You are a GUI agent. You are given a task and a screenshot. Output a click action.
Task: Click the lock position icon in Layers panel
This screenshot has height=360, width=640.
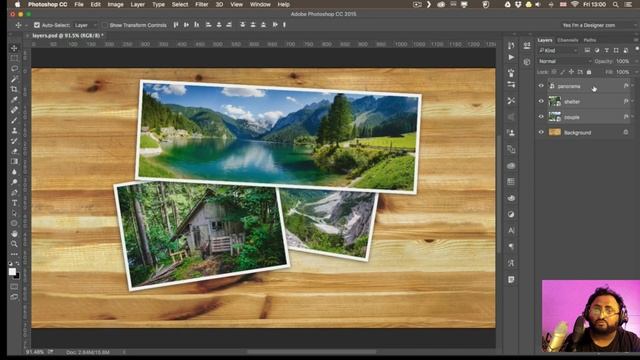[x=571, y=72]
